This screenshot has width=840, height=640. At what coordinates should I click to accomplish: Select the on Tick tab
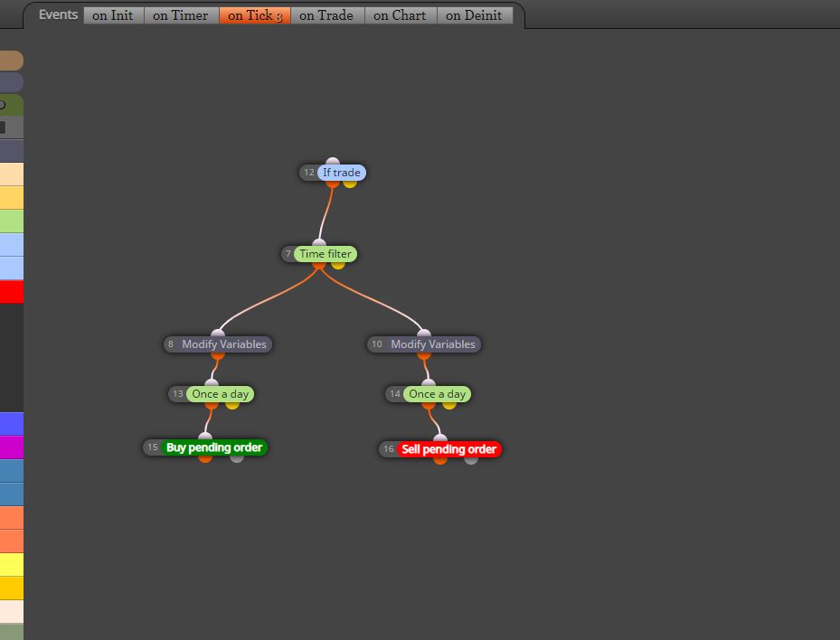255,15
